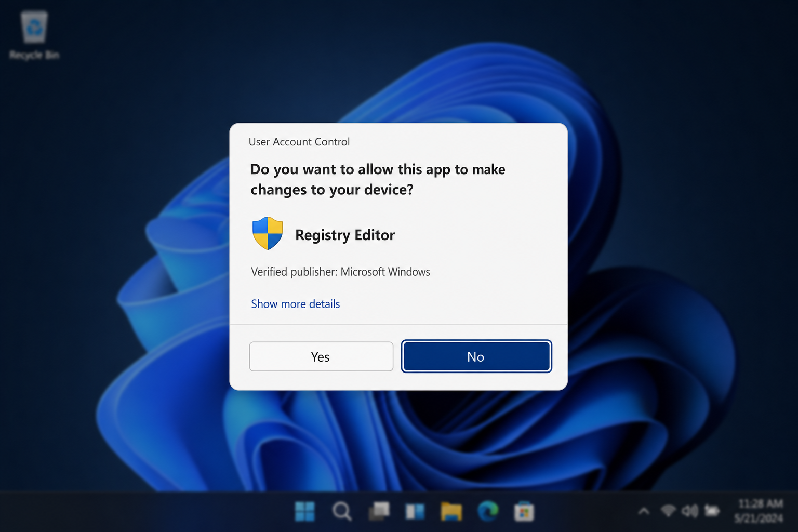Open the clock and date flyout

pyautogui.click(x=759, y=511)
